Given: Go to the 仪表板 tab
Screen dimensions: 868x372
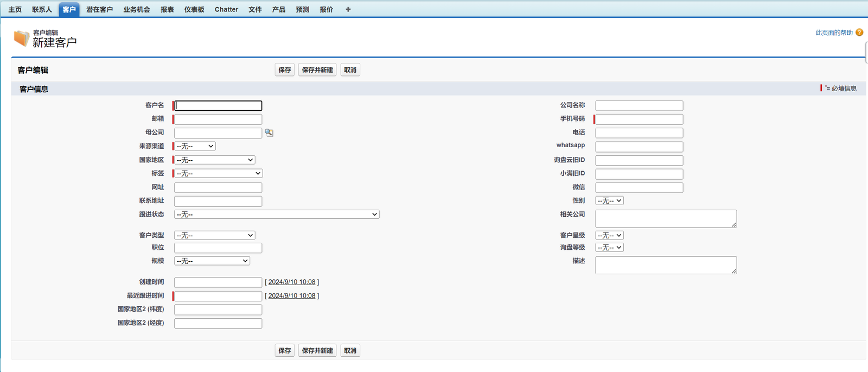Looking at the screenshot, I should [194, 9].
